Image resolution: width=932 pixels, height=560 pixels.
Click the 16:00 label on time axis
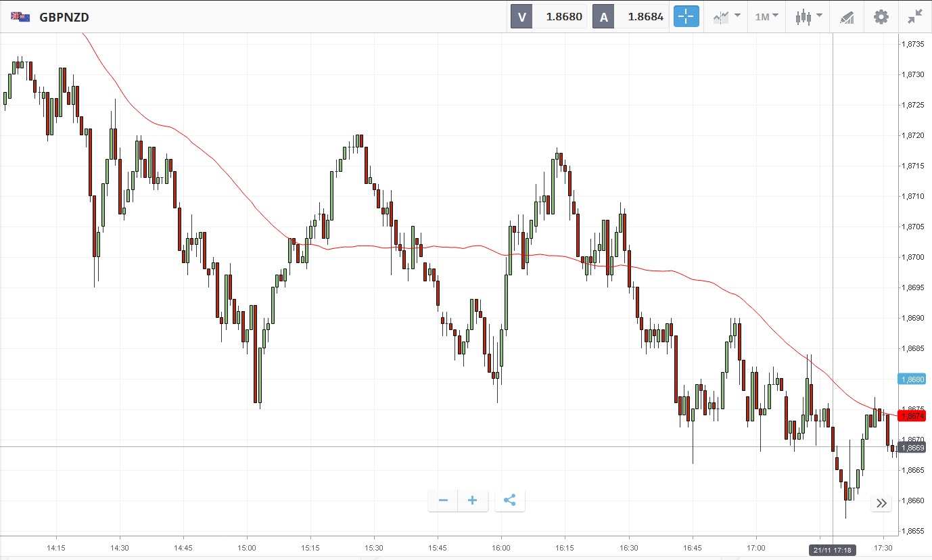501,548
